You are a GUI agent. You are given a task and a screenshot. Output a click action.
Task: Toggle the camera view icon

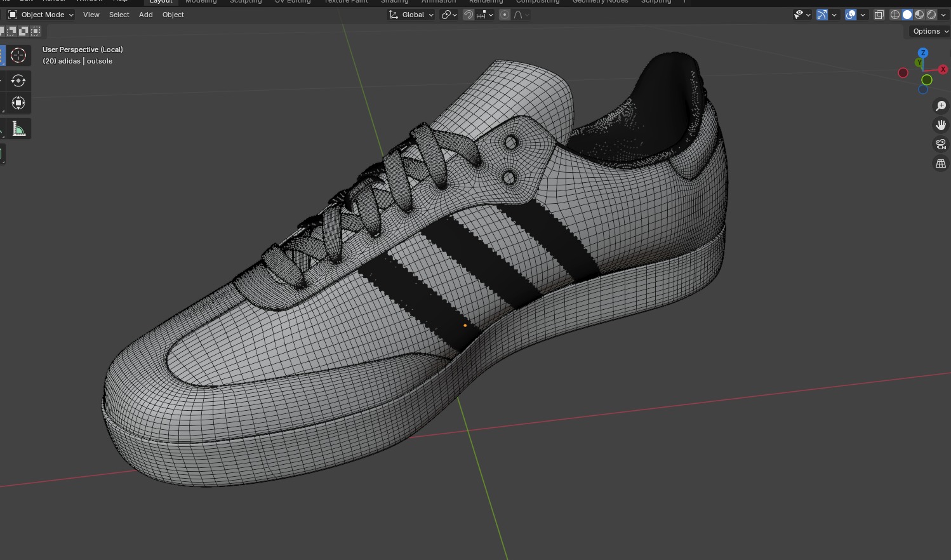point(941,144)
